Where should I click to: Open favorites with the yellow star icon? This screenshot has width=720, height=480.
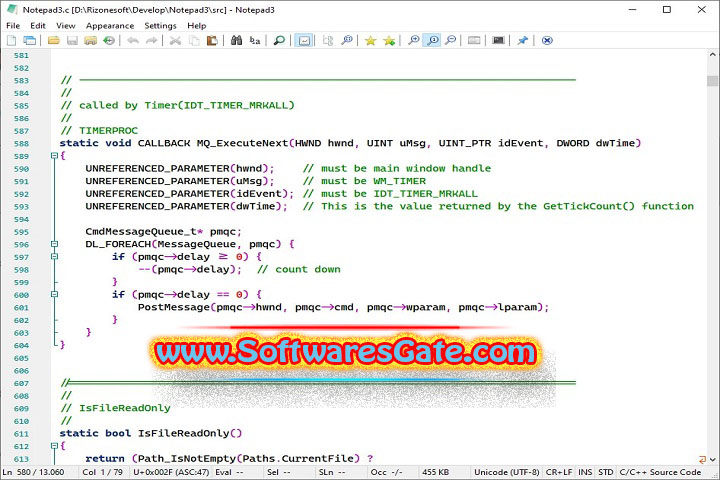371,41
